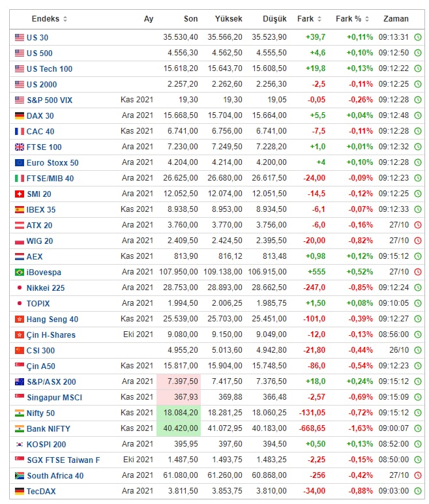Click red clock icon in WIG 20 row
This screenshot has width=429, height=504.
[x=418, y=241]
